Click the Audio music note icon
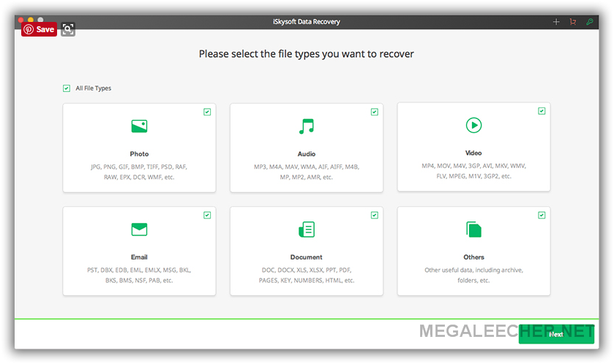Viewport: 614px width, 364px height. click(x=307, y=126)
